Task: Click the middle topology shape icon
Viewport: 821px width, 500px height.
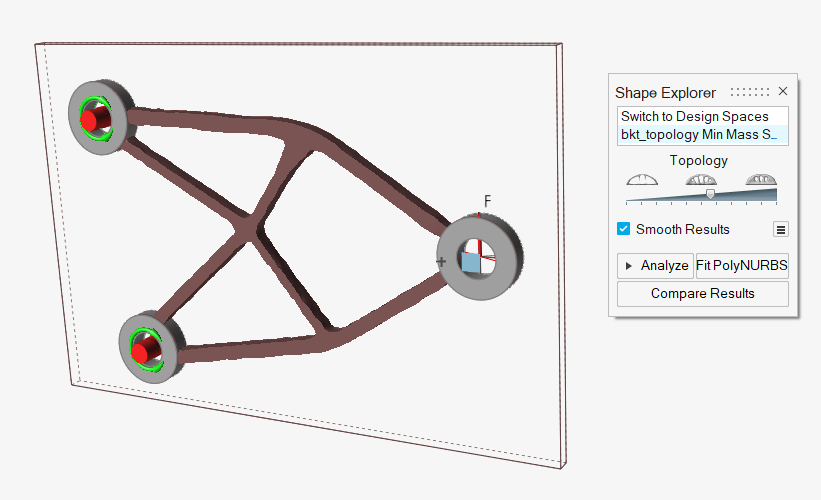Action: [x=702, y=179]
